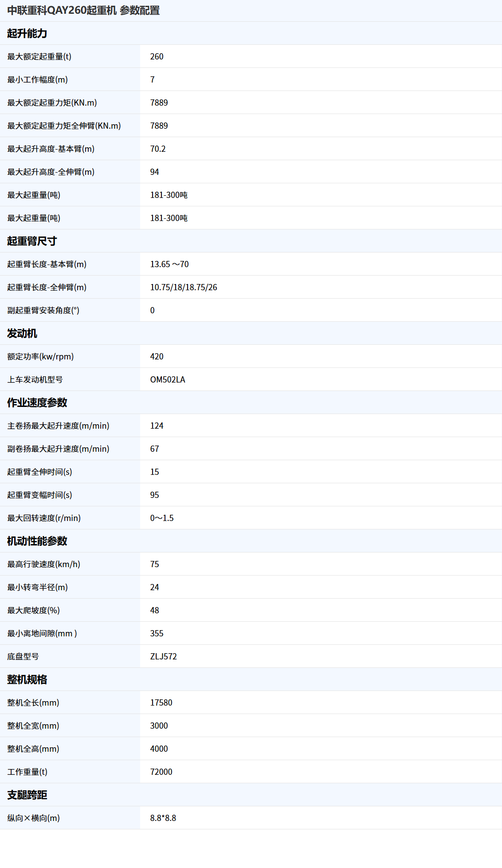Click the label 工作重量(t)

pos(27,772)
